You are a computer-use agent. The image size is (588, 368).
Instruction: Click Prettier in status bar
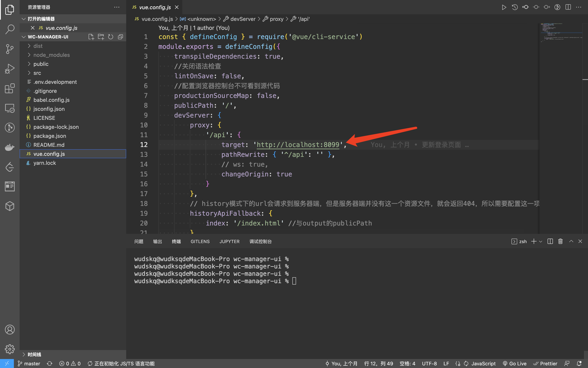tap(546, 364)
